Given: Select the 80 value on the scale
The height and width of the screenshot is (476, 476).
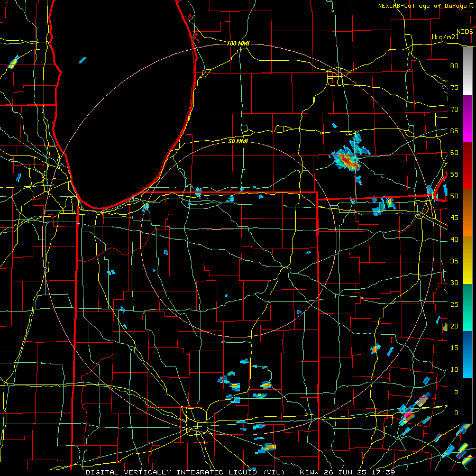Looking at the screenshot, I should coord(454,66).
